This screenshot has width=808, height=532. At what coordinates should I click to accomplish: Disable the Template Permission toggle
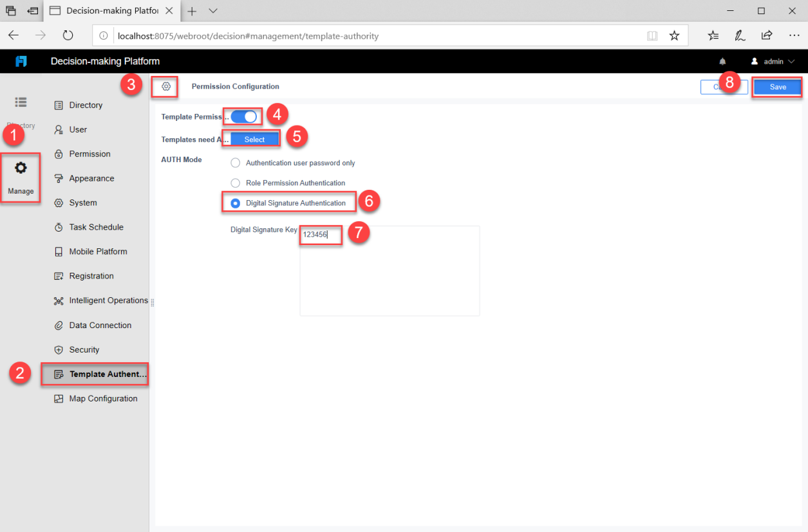[x=242, y=116]
